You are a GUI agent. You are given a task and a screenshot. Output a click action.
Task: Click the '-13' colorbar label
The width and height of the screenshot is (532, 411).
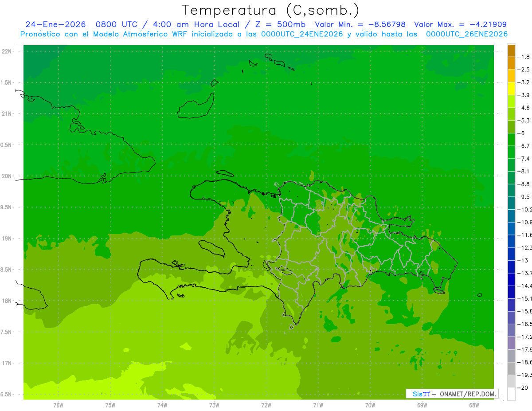pos(522,260)
